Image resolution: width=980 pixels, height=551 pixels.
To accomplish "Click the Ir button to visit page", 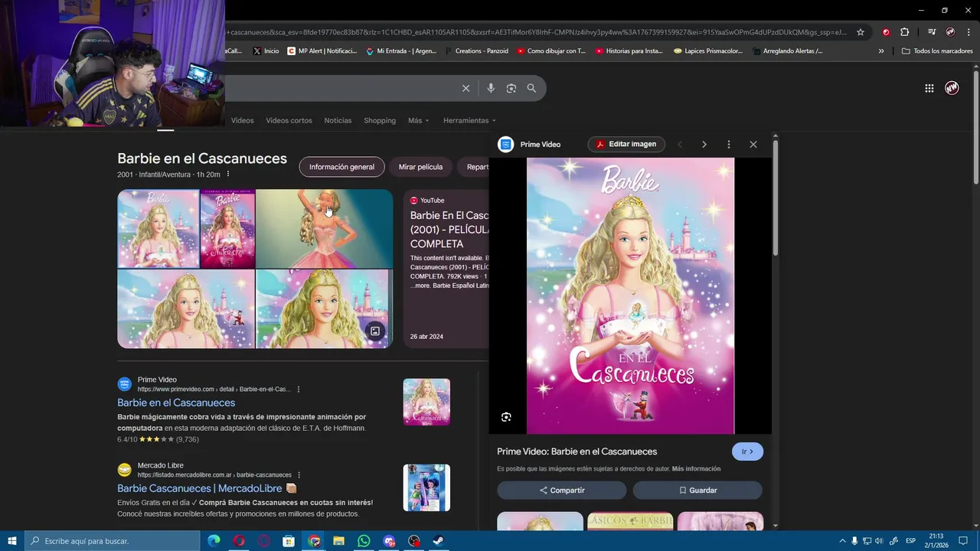I will (747, 452).
